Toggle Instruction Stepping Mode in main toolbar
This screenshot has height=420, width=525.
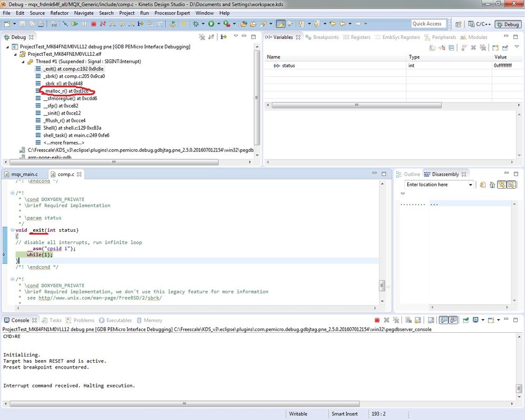[x=140, y=24]
